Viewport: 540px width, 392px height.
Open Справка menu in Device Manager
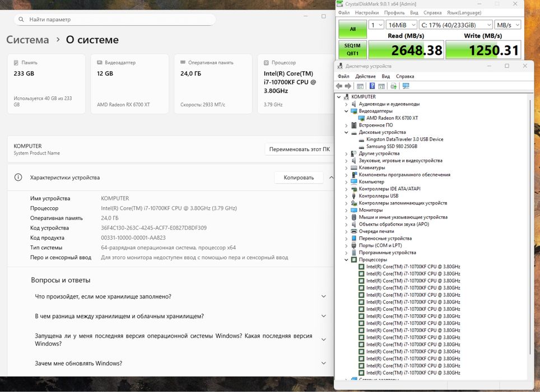pyautogui.click(x=405, y=76)
